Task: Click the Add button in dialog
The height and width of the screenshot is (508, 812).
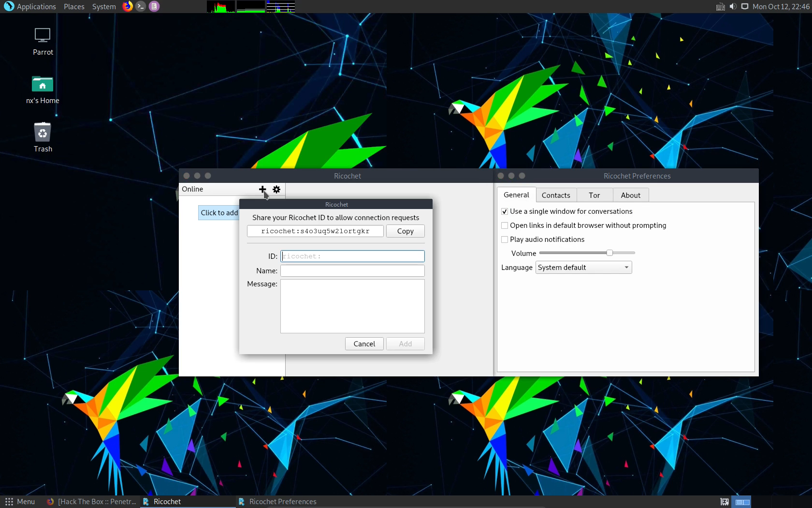Action: tap(405, 344)
